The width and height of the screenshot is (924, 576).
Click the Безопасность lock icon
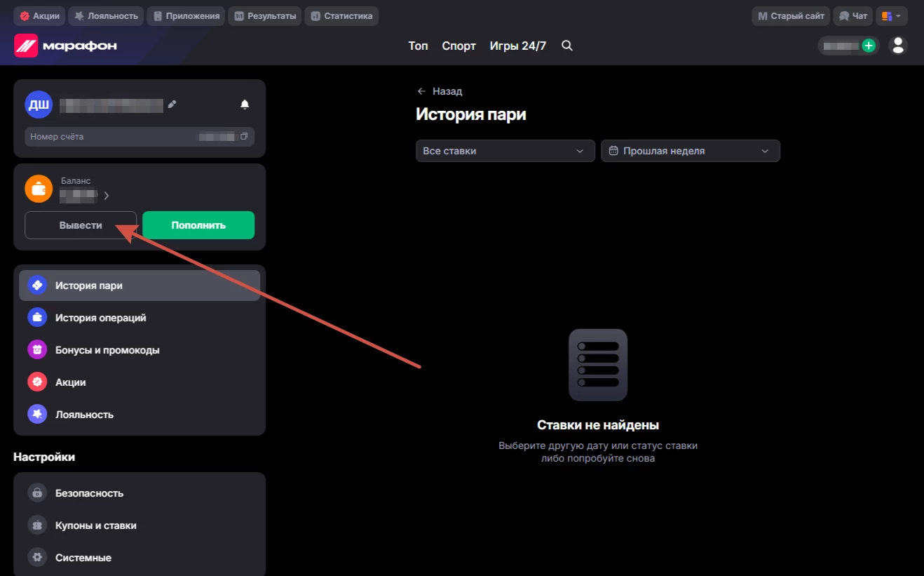37,493
